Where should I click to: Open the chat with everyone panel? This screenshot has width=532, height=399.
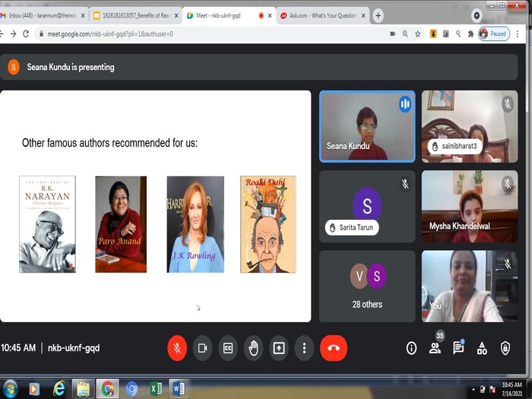click(458, 348)
